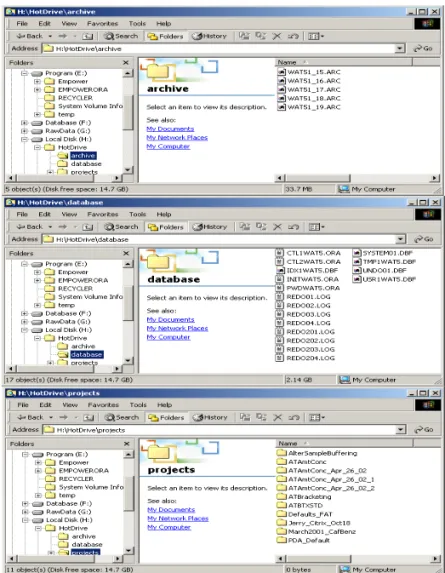
Task: Collapse HotDrive folder in database window tree
Action: 37,338
